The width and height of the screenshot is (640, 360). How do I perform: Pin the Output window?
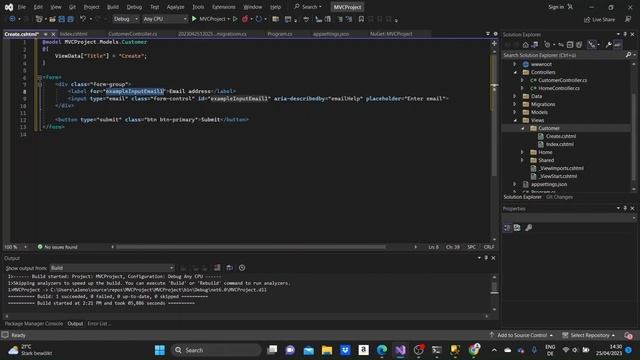click(486, 258)
